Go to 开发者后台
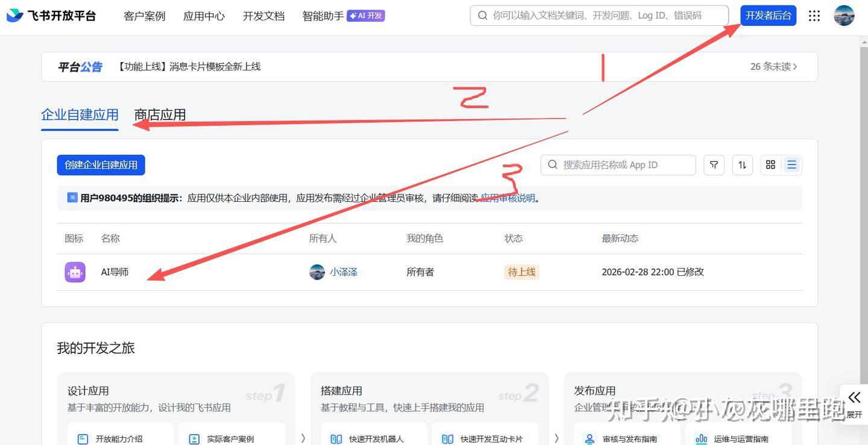Viewport: 868px width, 445px height. coord(769,16)
